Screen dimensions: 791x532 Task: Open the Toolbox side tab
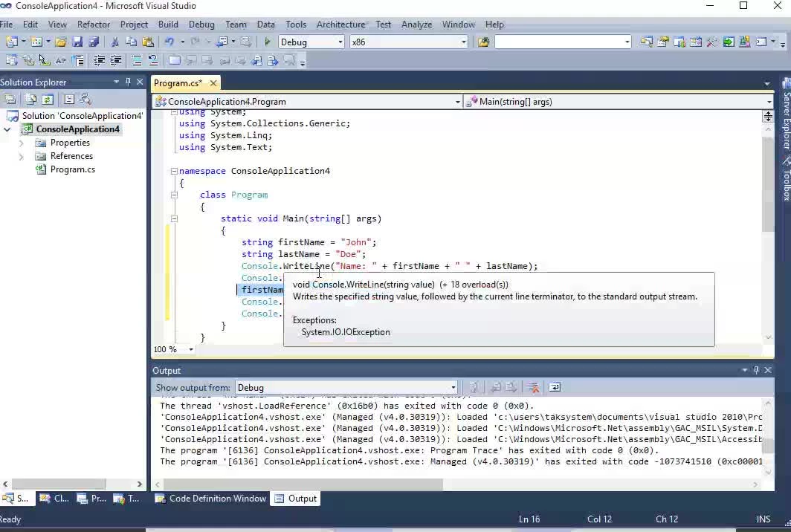click(786, 180)
